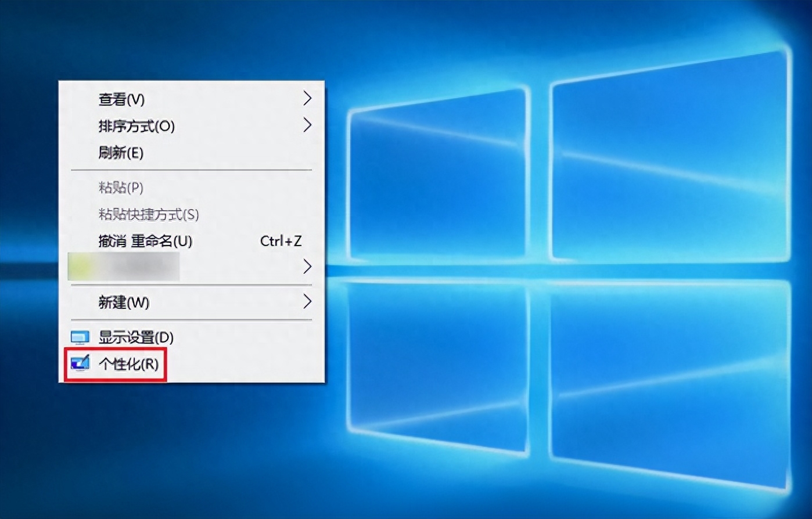Viewport: 812px width, 519px height.
Task: Expand the 新建(W) submenu arrow
Action: point(307,302)
